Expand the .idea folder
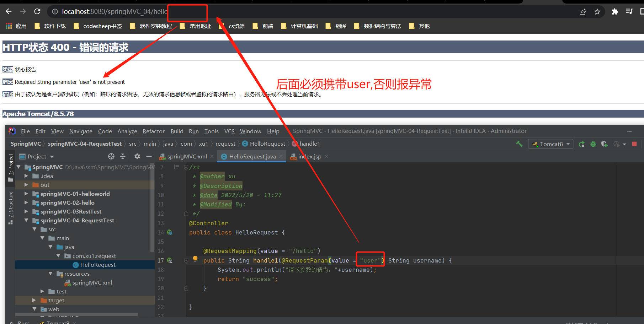This screenshot has width=644, height=324. point(26,176)
